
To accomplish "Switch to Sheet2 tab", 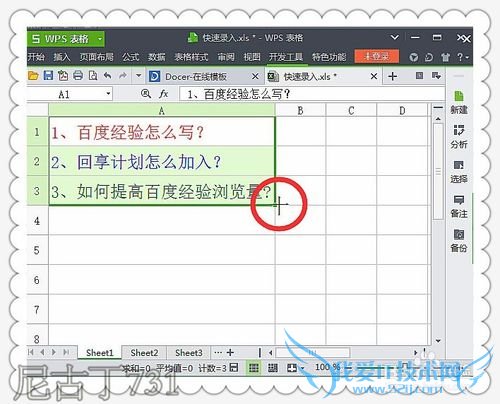I will (144, 352).
